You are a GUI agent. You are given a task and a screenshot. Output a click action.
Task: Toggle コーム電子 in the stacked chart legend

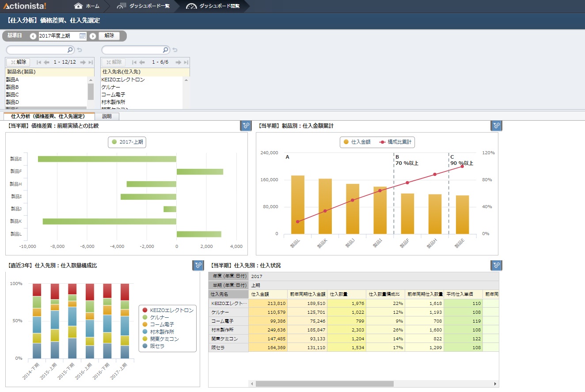pyautogui.click(x=158, y=324)
